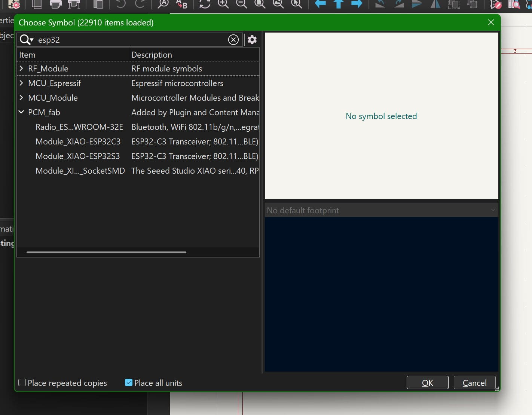This screenshot has height=415, width=532.
Task: Rotate selection counterclockwise
Action: coord(380,4)
